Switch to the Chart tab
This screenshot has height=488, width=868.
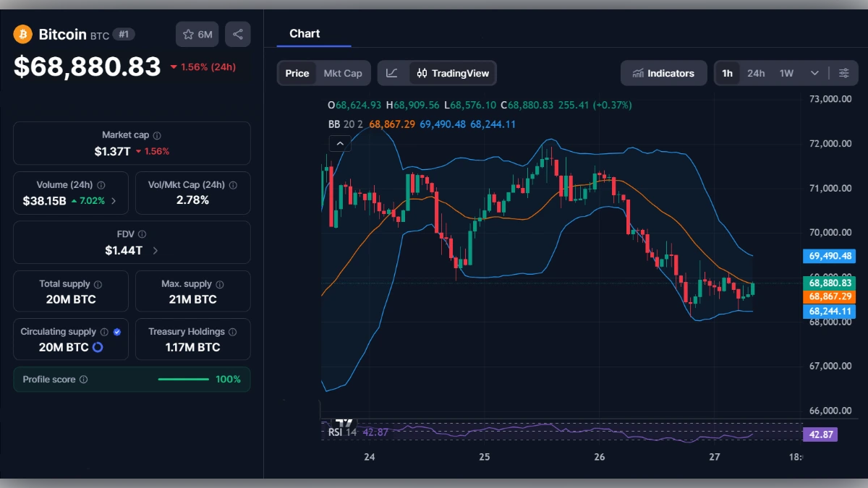point(305,33)
